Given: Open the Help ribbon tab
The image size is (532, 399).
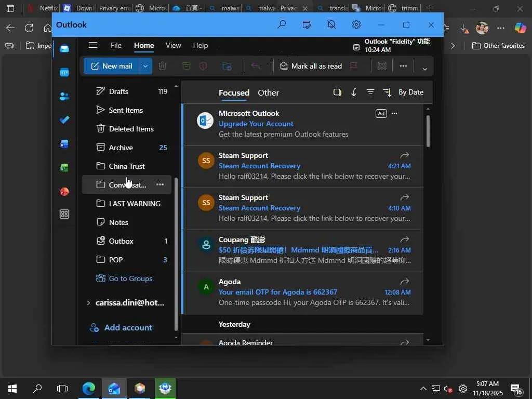Looking at the screenshot, I should coord(201,45).
